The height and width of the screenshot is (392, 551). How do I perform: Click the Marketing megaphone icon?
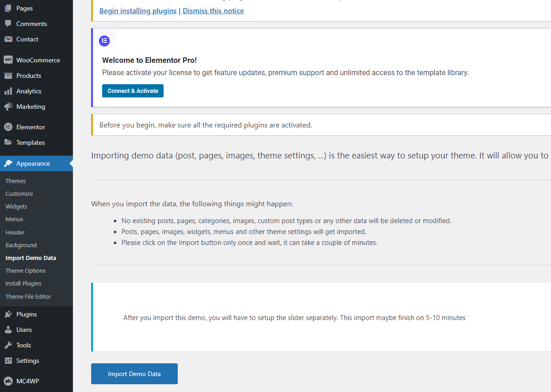coord(8,107)
